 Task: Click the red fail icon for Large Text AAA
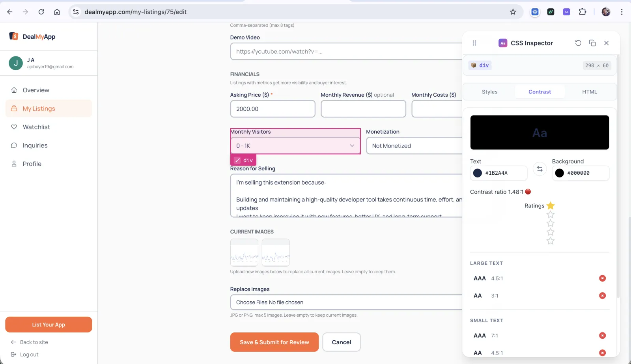[602, 278]
